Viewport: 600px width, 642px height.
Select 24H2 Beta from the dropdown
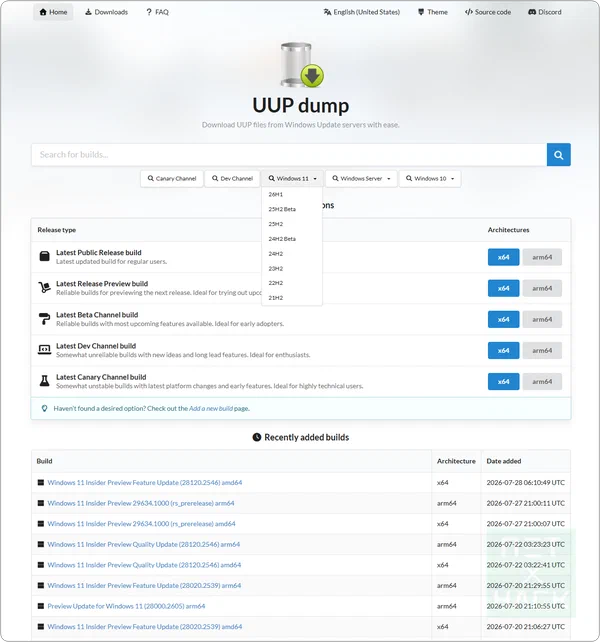pyautogui.click(x=292, y=239)
